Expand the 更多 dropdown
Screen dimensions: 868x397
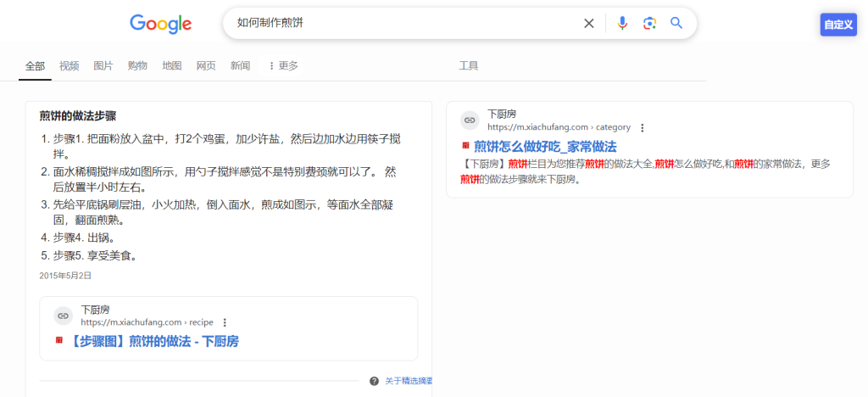pos(283,66)
